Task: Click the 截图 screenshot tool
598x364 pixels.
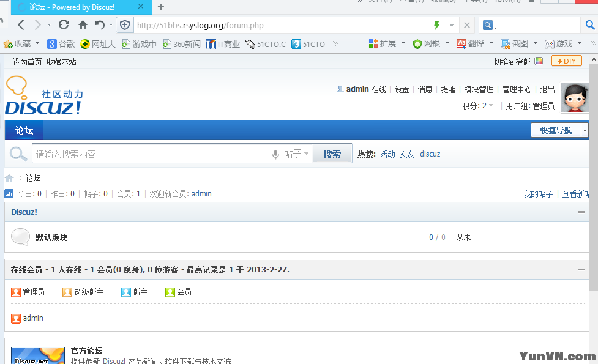Action: [515, 43]
